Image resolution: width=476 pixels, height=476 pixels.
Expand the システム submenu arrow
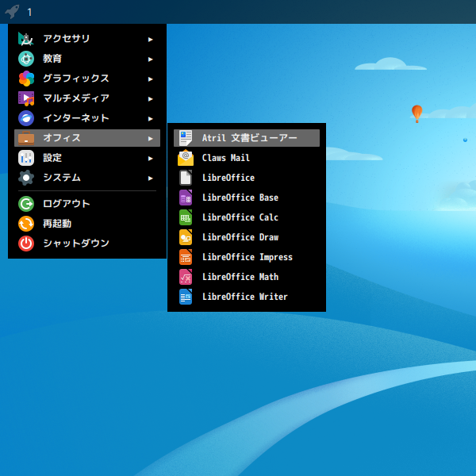pos(150,178)
